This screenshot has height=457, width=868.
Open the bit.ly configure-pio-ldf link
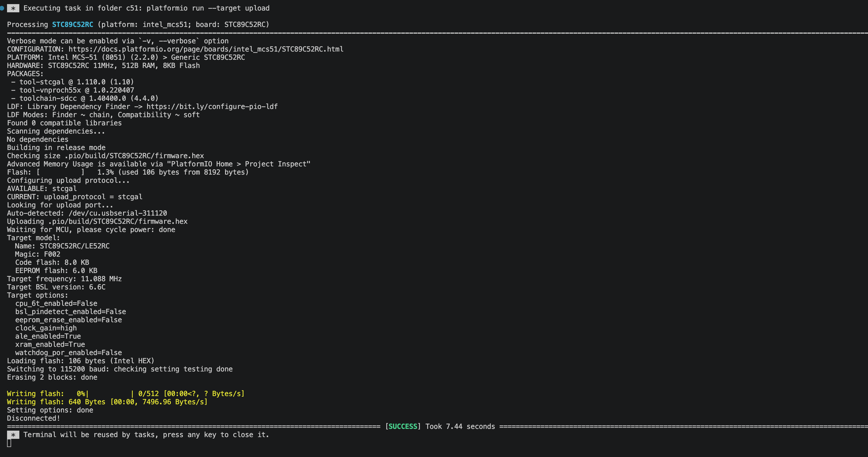pos(212,106)
